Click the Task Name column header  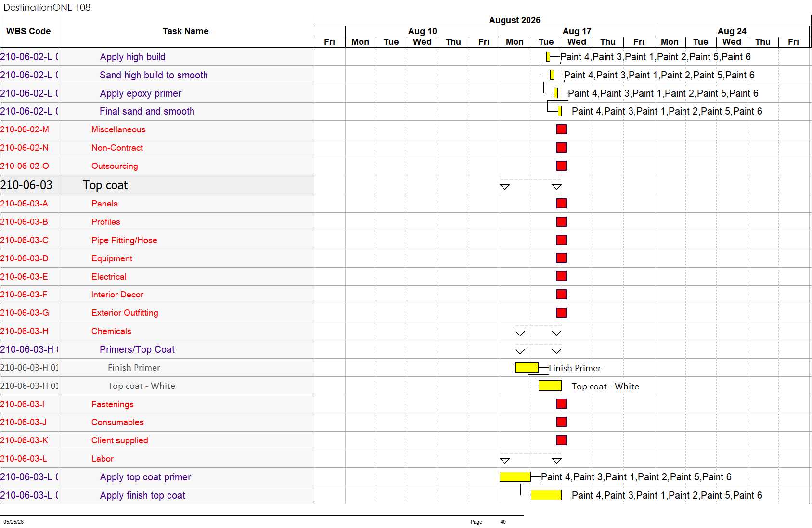(186, 31)
